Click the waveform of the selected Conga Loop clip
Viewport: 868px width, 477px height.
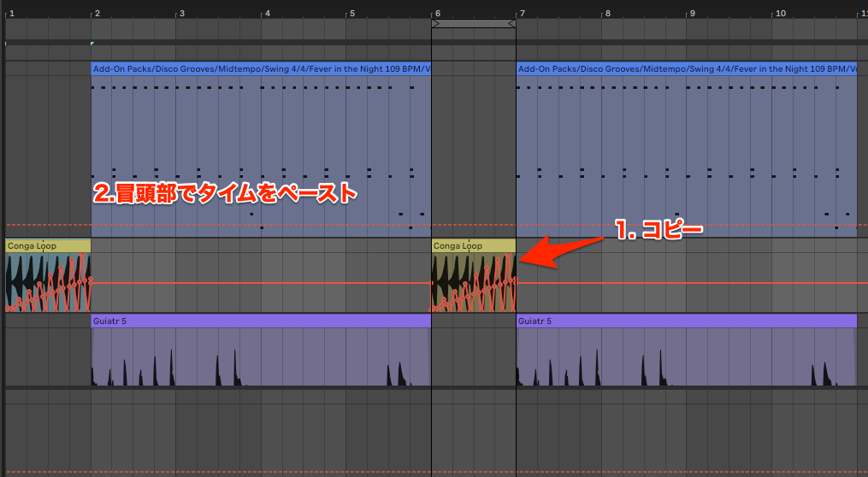473,284
